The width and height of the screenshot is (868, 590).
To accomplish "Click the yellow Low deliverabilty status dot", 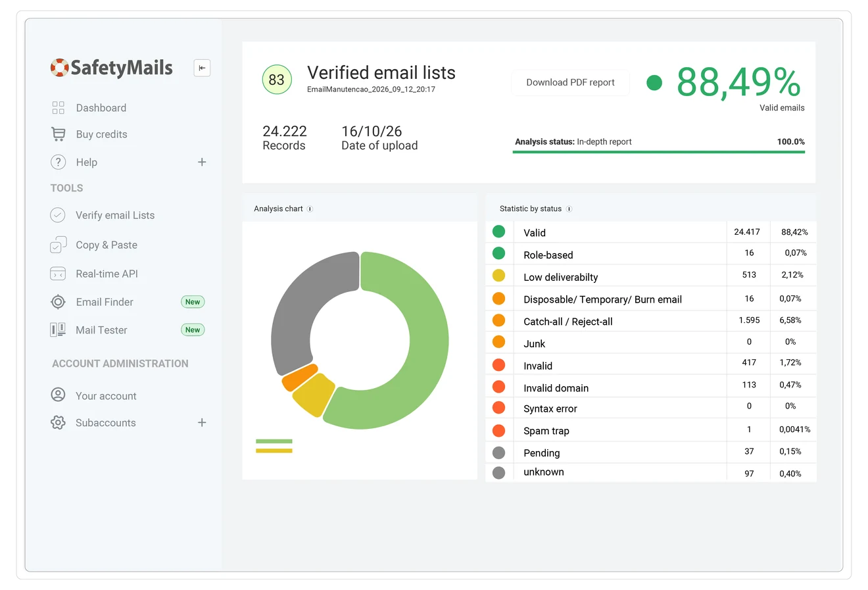I will tap(498, 276).
